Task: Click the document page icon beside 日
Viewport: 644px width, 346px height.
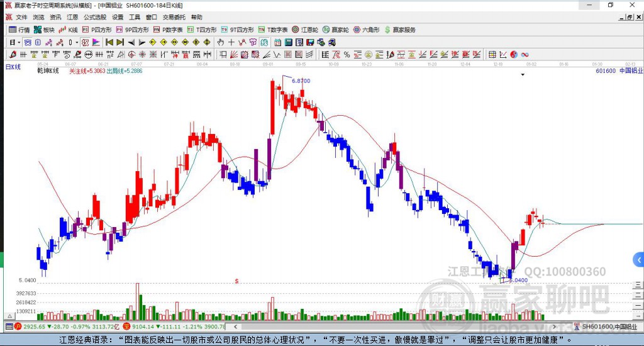Action: (38, 42)
